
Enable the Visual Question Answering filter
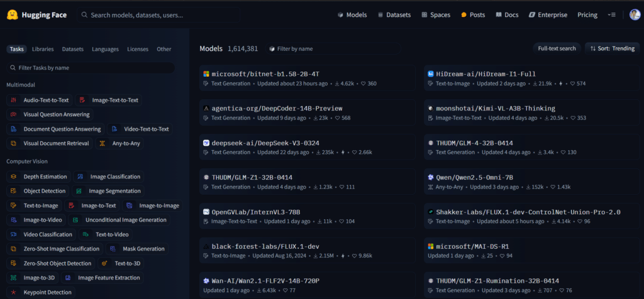pos(50,114)
